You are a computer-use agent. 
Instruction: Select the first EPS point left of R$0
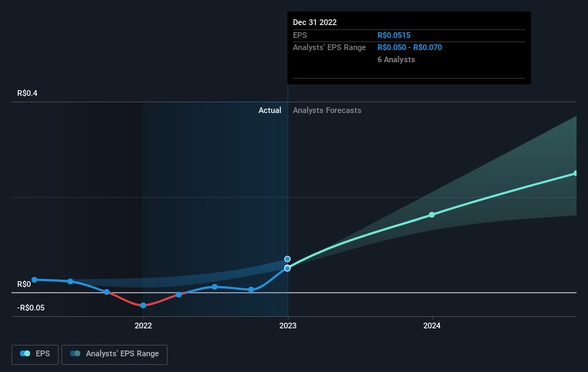[x=34, y=280]
